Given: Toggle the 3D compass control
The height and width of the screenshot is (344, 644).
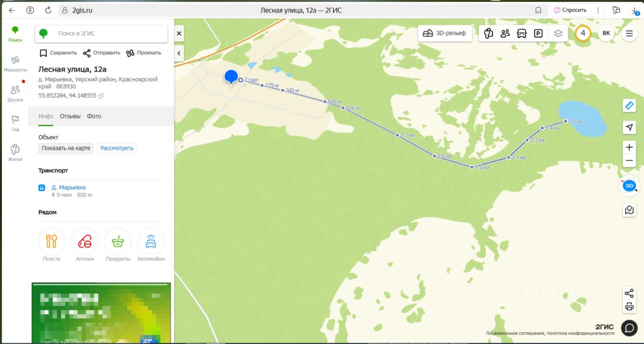Looking at the screenshot, I should click(x=629, y=186).
